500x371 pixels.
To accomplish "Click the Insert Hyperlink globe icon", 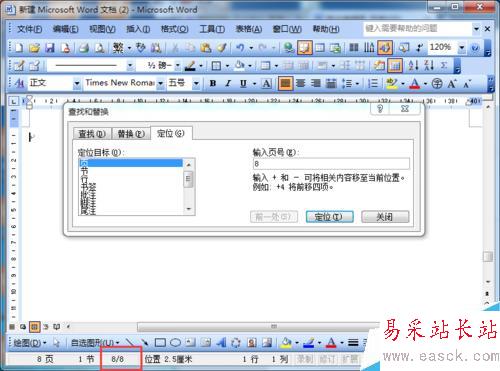I will coord(289,48).
